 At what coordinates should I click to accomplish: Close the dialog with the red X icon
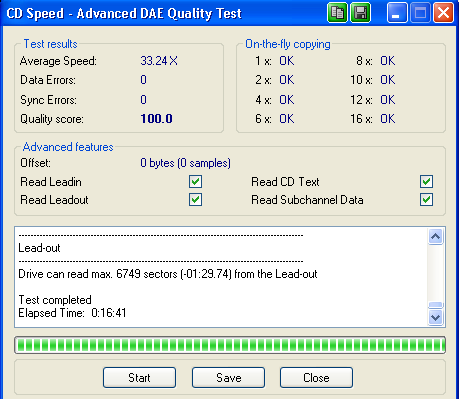coord(443,13)
